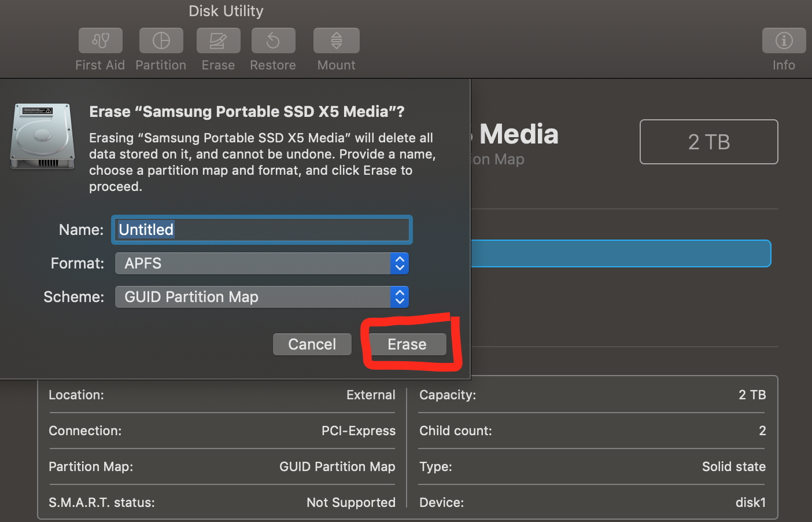Choose the Restore toolbar icon

[274, 41]
